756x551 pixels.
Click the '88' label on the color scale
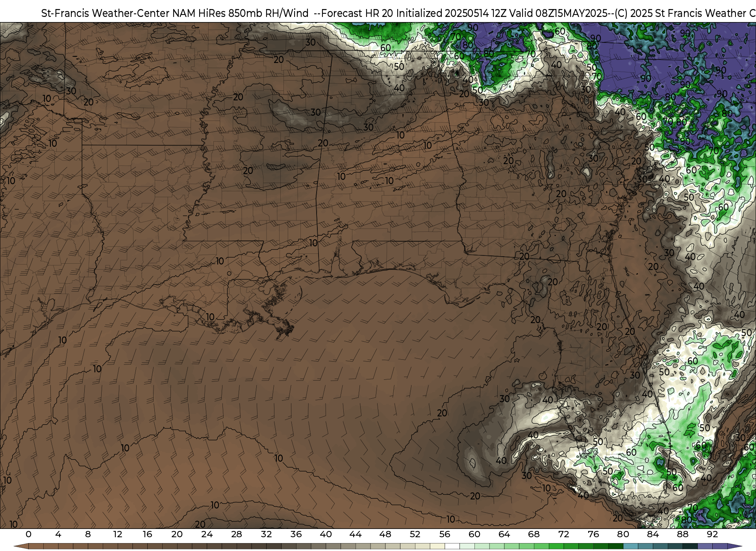click(682, 534)
